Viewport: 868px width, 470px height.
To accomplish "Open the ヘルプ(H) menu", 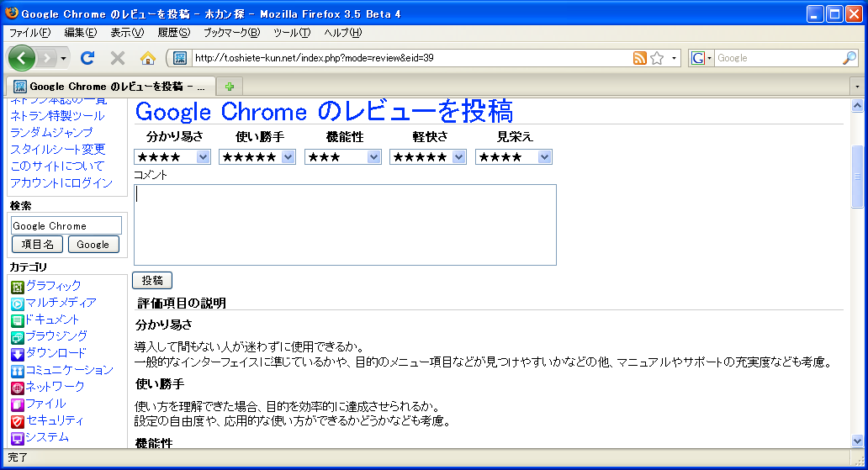I will (342, 33).
